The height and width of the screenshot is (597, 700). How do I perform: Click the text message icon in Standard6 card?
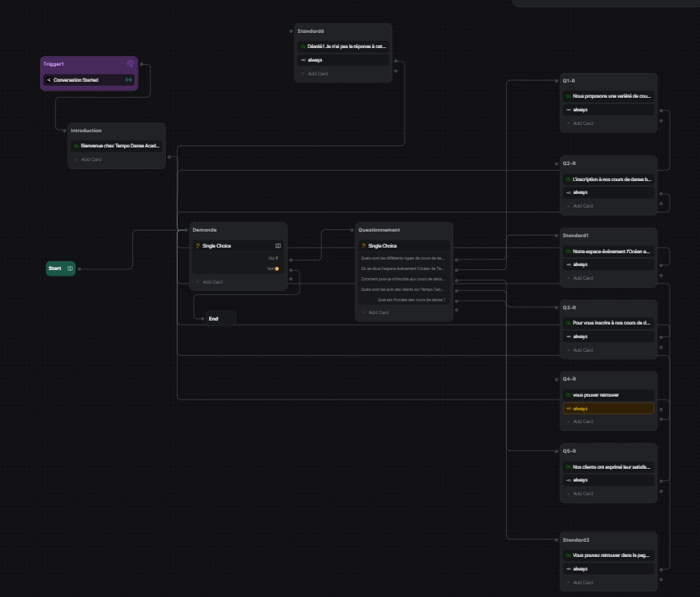303,46
